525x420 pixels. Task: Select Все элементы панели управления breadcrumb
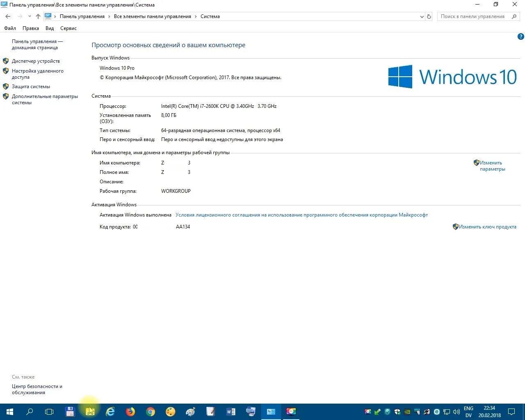(153, 16)
